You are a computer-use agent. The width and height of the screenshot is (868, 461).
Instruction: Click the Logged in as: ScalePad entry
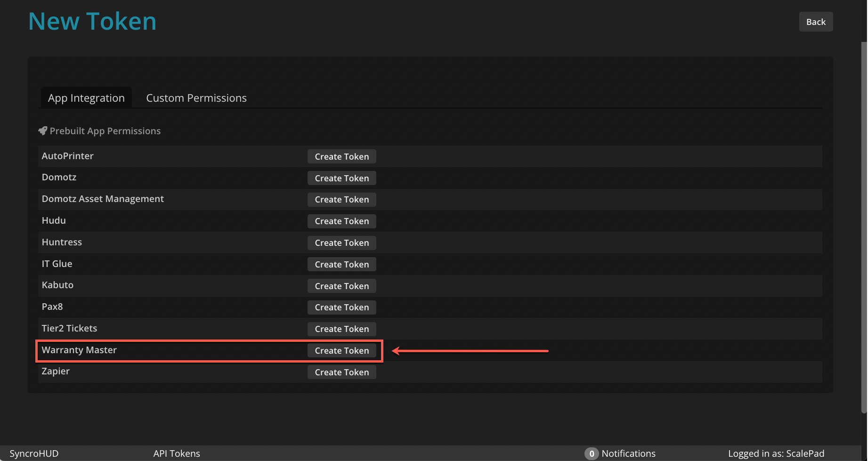pos(776,453)
